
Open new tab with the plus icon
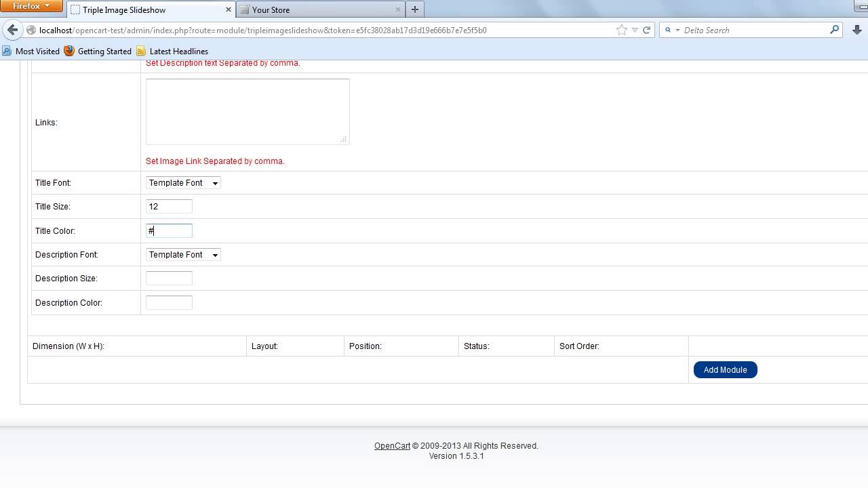point(415,9)
